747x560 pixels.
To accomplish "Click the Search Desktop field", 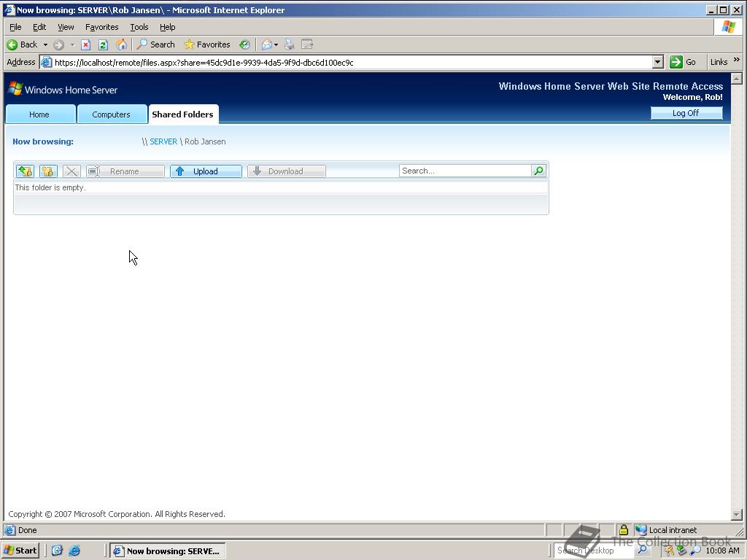I will tap(594, 551).
